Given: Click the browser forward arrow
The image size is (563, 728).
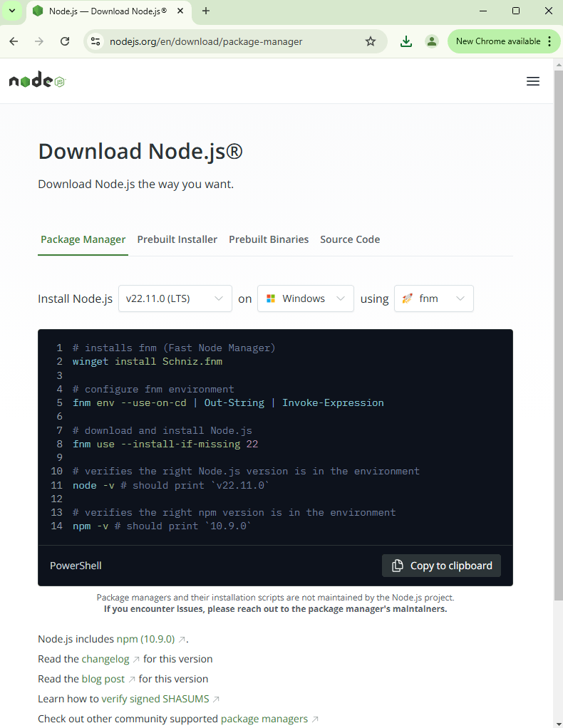Looking at the screenshot, I should click(x=39, y=41).
